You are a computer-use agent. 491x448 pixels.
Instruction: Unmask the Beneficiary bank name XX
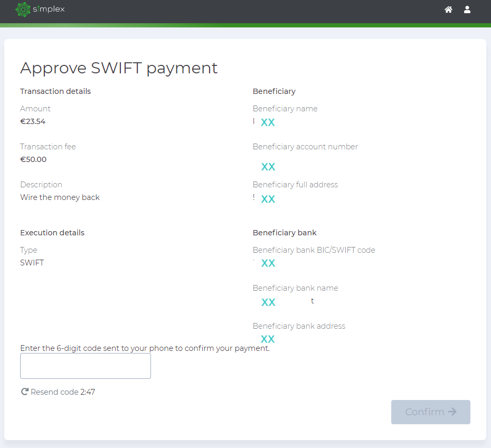click(268, 302)
